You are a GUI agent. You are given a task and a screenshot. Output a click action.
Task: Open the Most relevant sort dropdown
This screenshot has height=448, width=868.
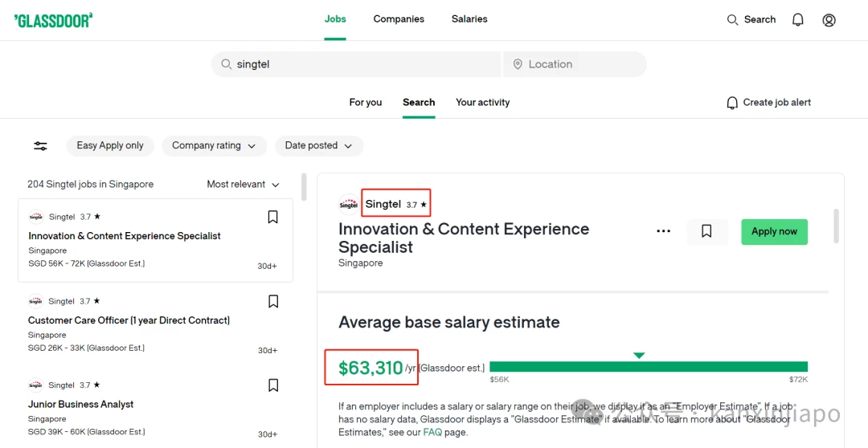click(243, 184)
